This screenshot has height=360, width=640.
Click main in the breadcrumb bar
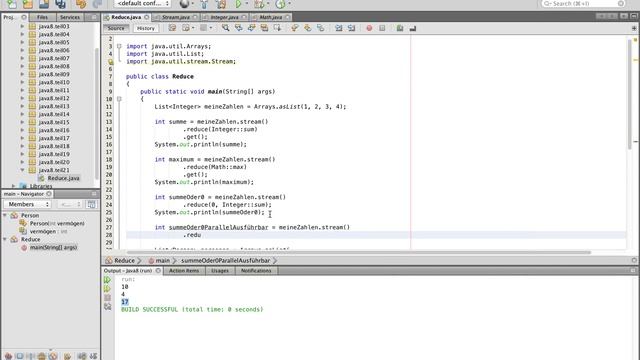[162, 260]
